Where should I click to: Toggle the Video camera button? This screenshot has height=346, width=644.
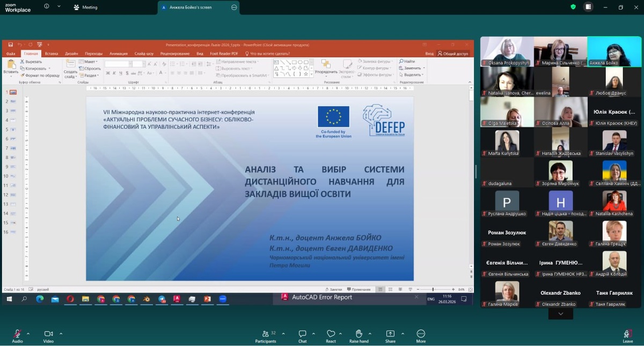point(48,335)
